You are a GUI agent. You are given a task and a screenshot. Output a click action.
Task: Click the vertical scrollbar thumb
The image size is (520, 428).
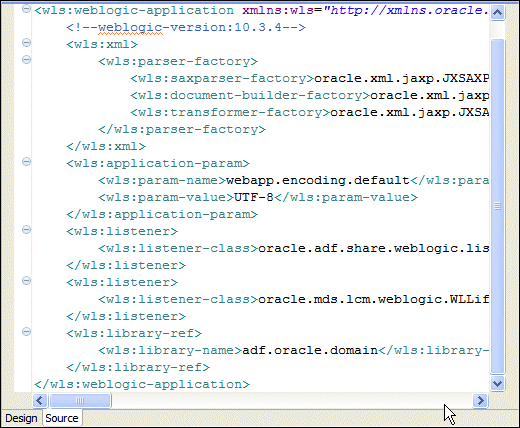pos(497,206)
